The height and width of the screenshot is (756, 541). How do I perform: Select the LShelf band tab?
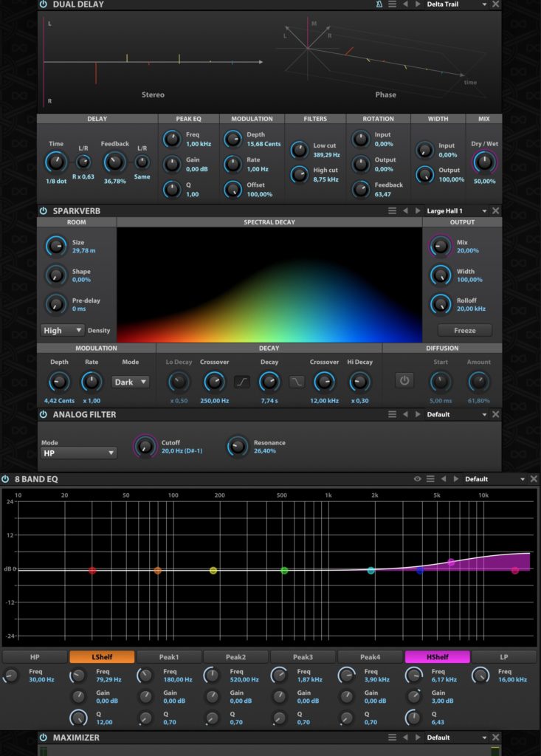coord(102,656)
